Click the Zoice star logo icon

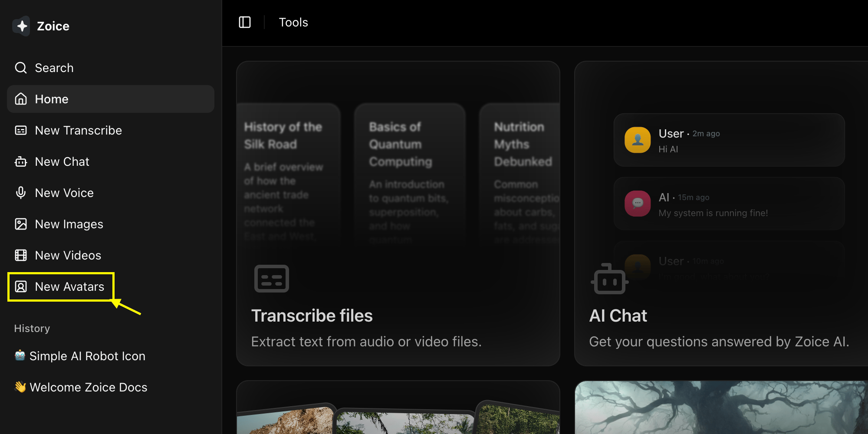click(21, 26)
